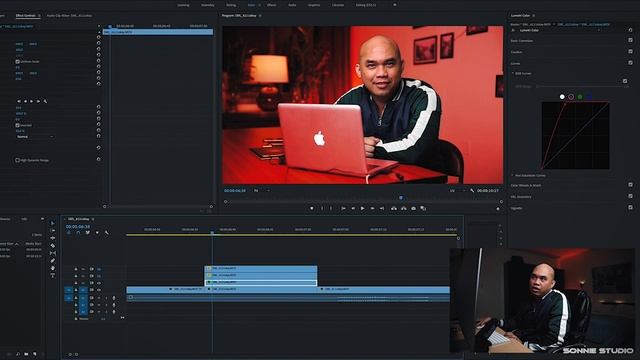This screenshot has width=640, height=360.
Task: Reset the Lumetri Color effect icon
Action: tap(630, 30)
